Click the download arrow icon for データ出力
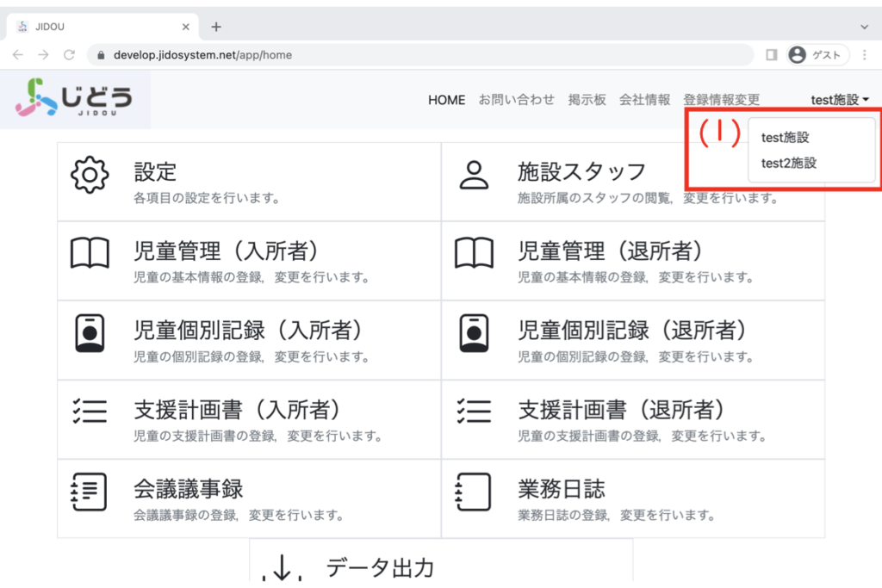The image size is (882, 588). tap(283, 566)
